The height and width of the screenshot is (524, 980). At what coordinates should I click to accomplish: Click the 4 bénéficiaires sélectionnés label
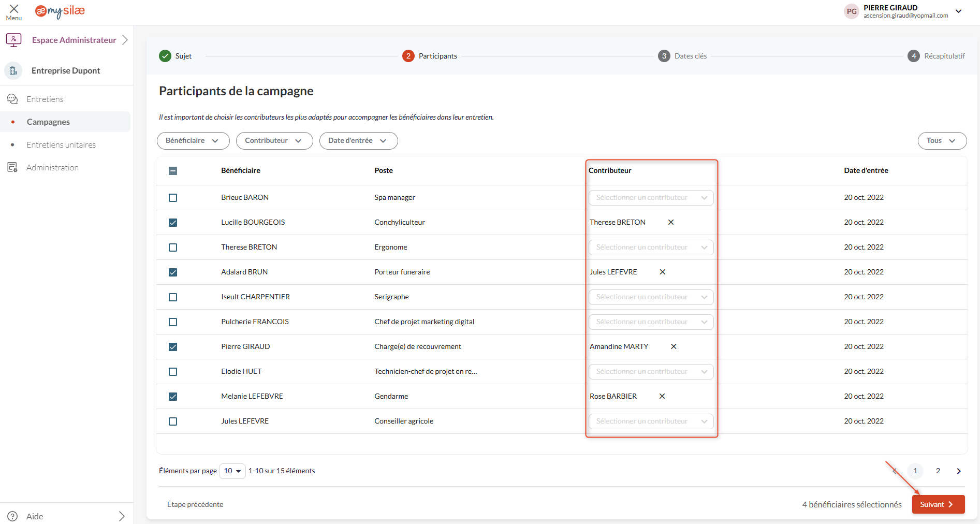click(852, 504)
